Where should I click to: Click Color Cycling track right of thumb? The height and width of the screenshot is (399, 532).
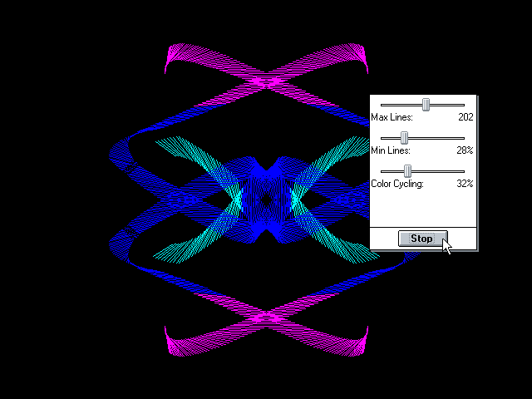(x=438, y=172)
